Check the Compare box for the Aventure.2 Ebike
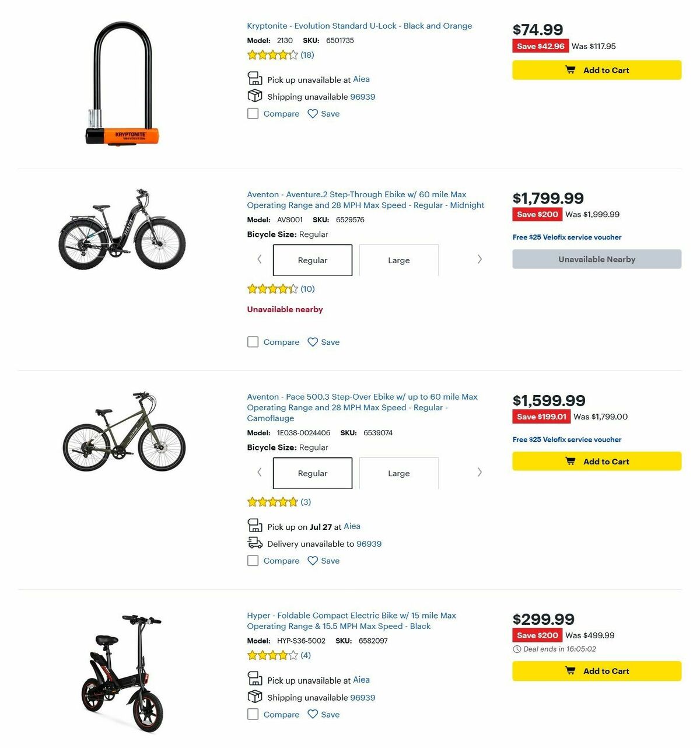This screenshot has height=748, width=700. coord(253,342)
